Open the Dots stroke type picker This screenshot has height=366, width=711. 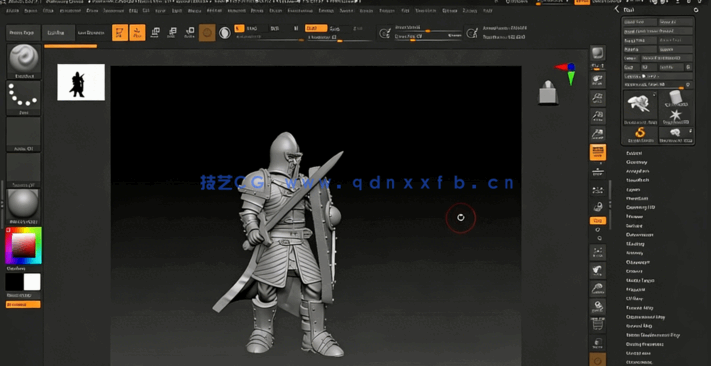coord(24,98)
